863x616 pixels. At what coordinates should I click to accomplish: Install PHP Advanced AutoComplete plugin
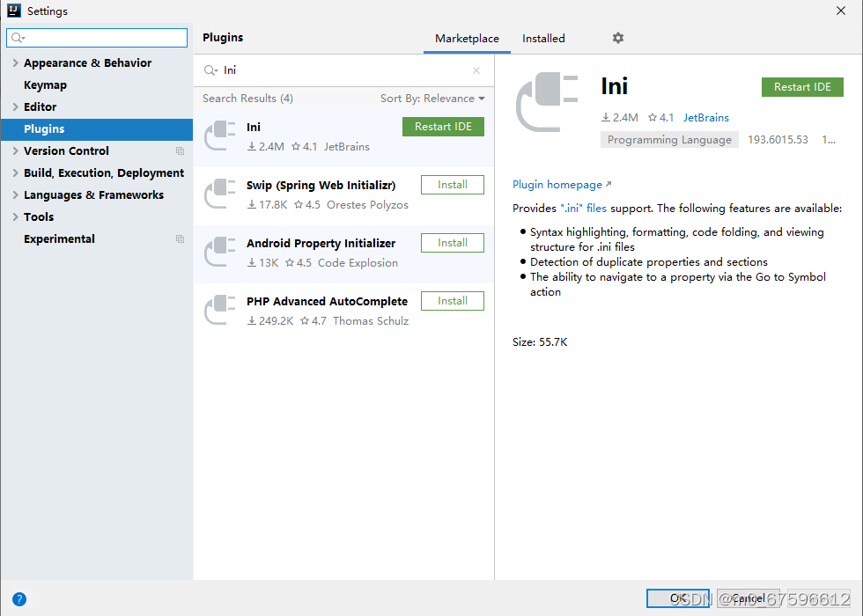[x=453, y=301]
